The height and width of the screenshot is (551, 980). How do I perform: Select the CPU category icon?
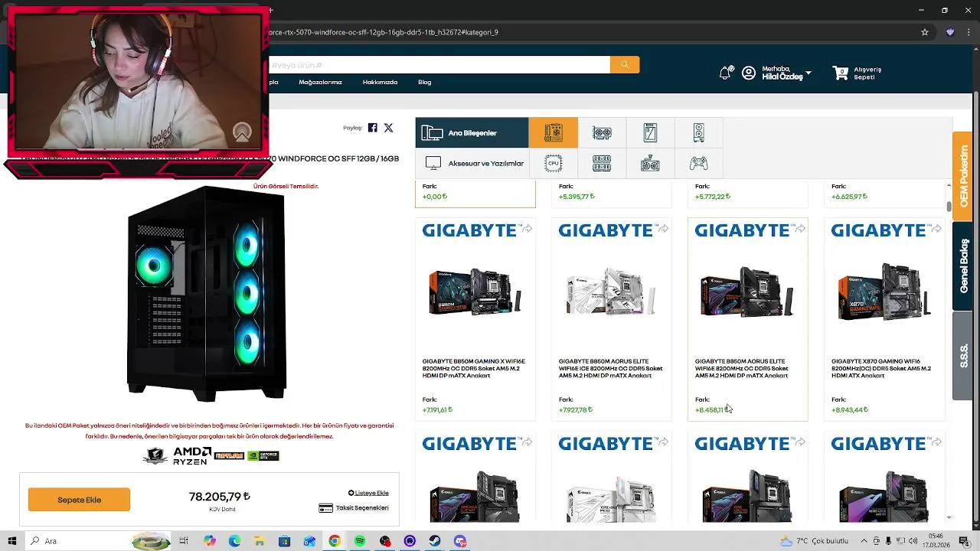(553, 163)
